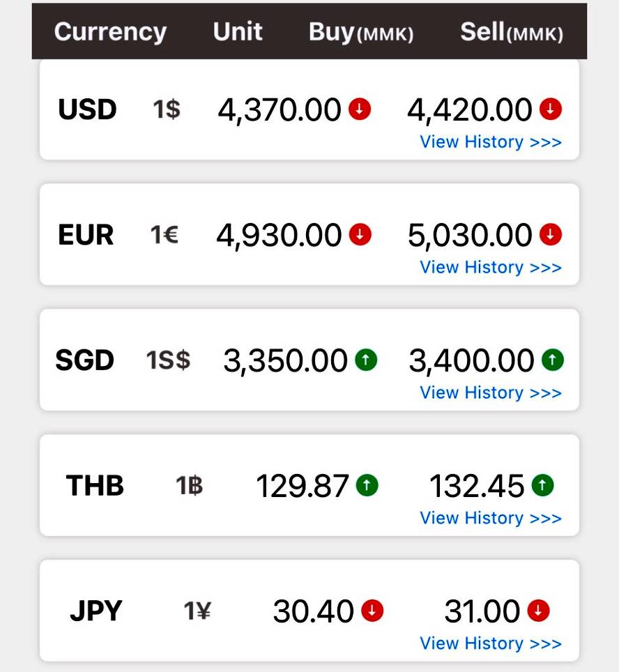
Task: Click the green up arrow beside THB buy rate
Action: click(367, 485)
